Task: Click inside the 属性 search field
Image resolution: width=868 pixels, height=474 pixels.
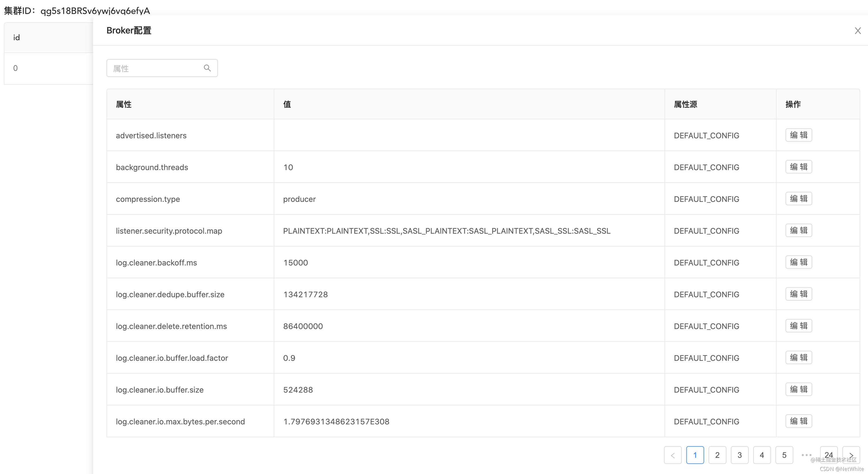Action: point(155,68)
